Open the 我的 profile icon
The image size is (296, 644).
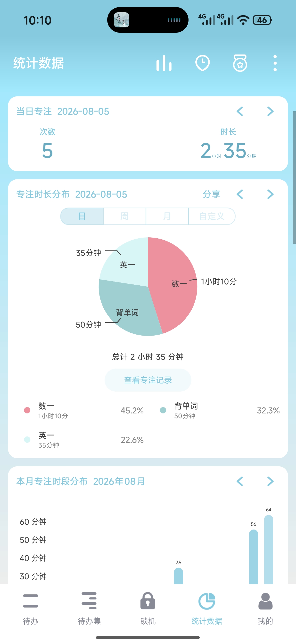[265, 601]
